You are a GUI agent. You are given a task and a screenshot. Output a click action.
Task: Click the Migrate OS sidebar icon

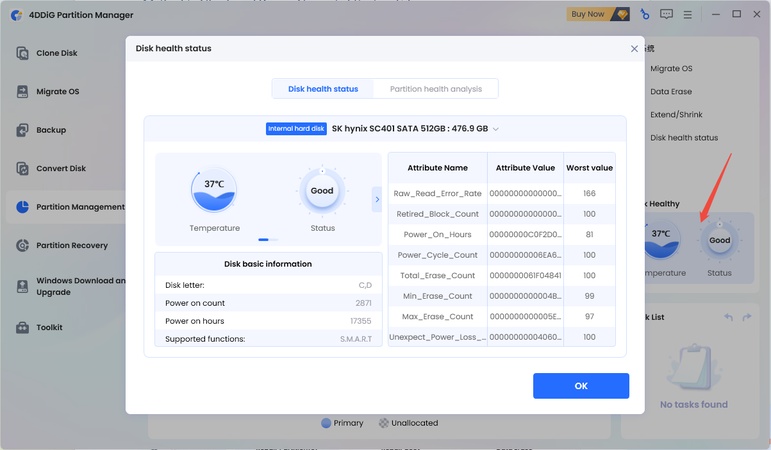(x=22, y=92)
